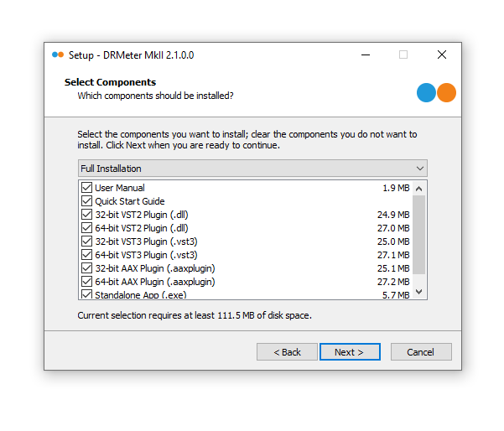
Task: Click the scroll-down arrow of components list
Action: [420, 292]
